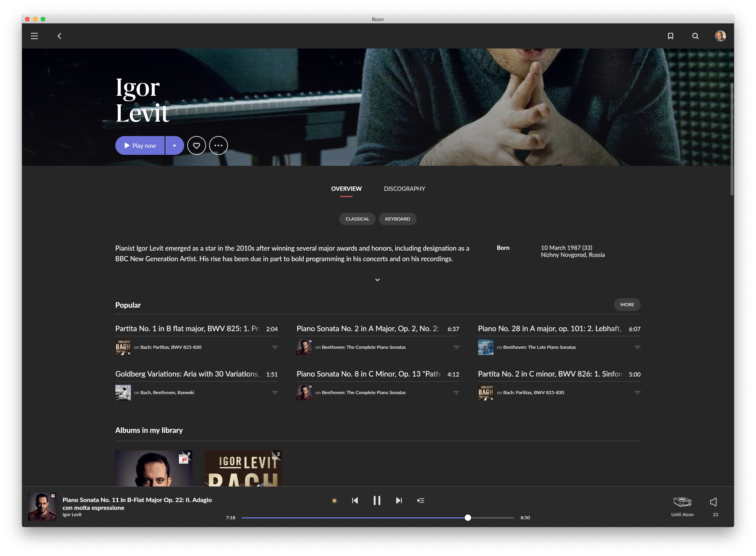756x556 pixels.
Task: Open the three-dot more options button
Action: pos(218,145)
